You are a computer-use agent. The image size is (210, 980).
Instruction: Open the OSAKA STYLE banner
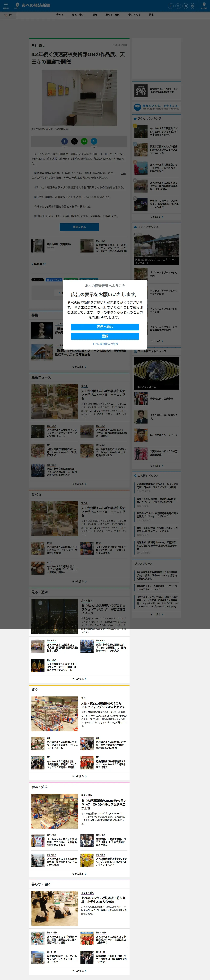pyautogui.click(x=157, y=91)
